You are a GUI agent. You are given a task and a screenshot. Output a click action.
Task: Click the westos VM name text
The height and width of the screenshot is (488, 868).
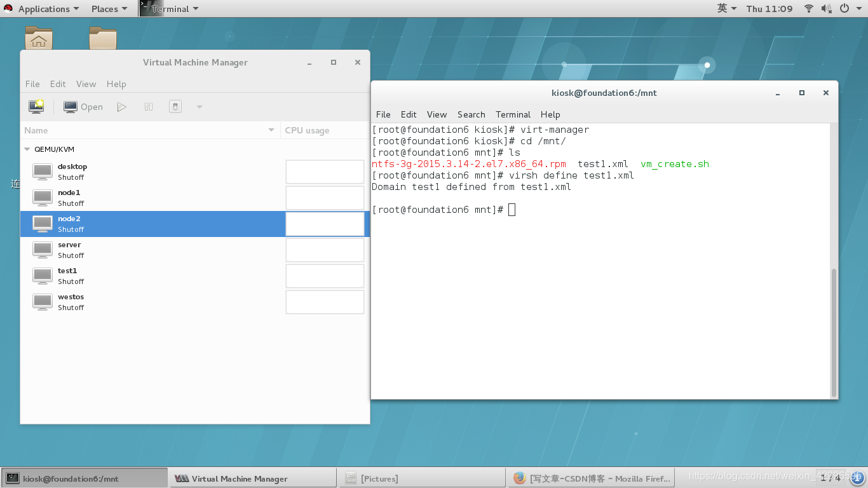click(71, 297)
